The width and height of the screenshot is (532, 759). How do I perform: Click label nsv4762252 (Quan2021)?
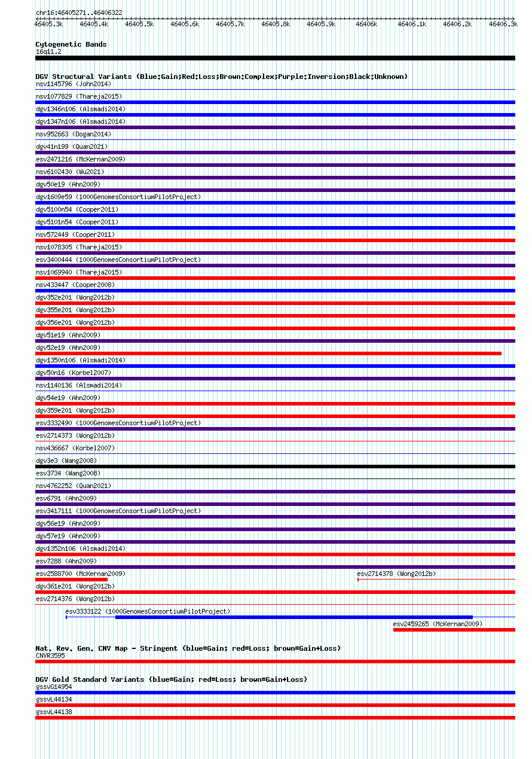point(74,486)
